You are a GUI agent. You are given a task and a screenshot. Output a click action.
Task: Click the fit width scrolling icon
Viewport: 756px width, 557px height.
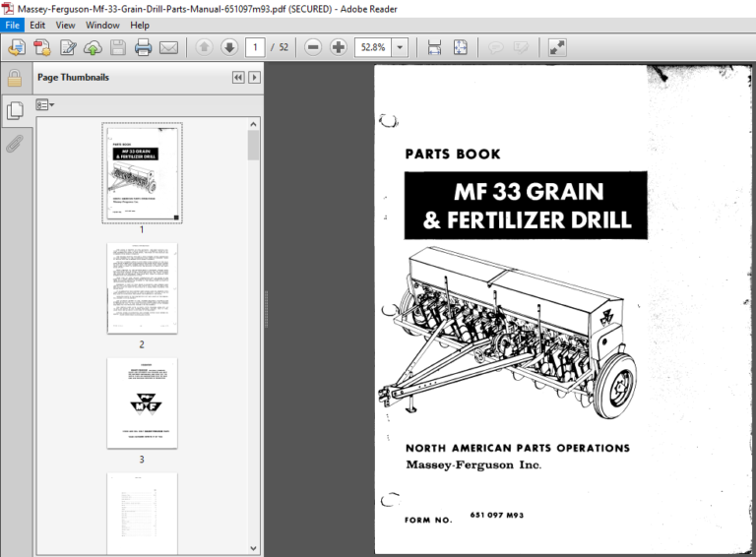tap(434, 47)
